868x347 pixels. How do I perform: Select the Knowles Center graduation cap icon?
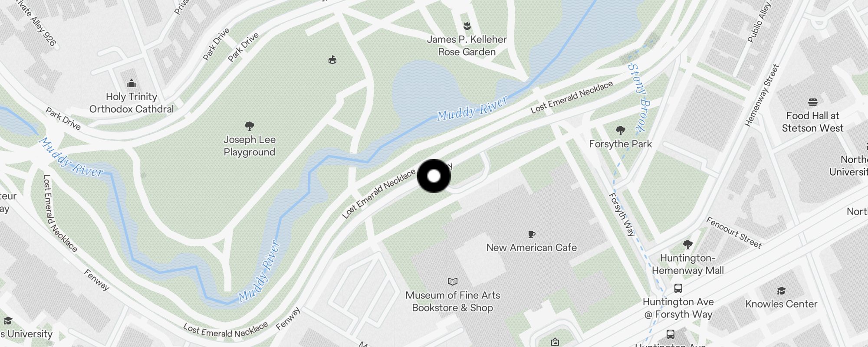click(x=781, y=291)
